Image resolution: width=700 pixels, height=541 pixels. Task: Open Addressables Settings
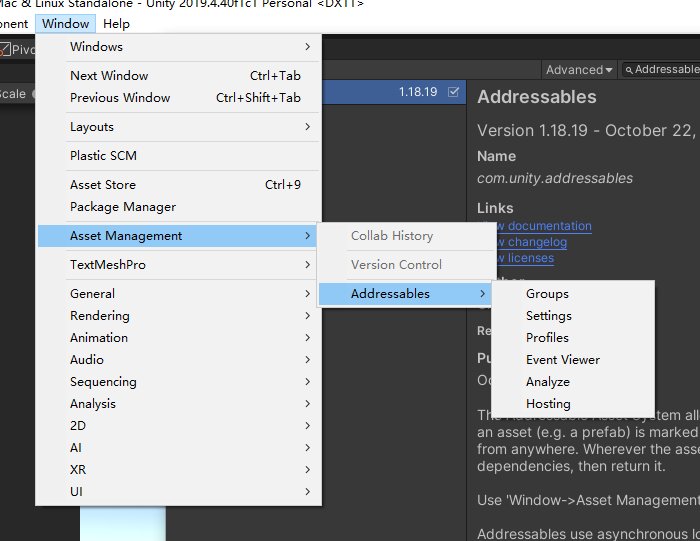coord(573,316)
